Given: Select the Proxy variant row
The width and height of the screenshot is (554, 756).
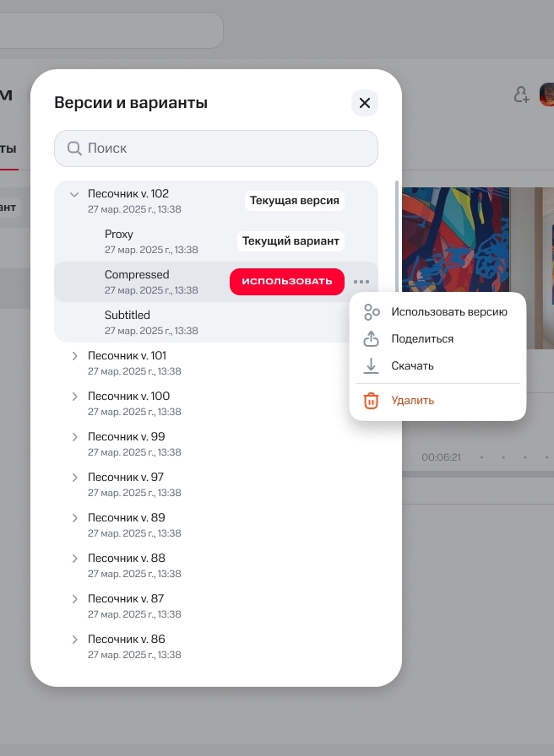Looking at the screenshot, I should click(152, 241).
